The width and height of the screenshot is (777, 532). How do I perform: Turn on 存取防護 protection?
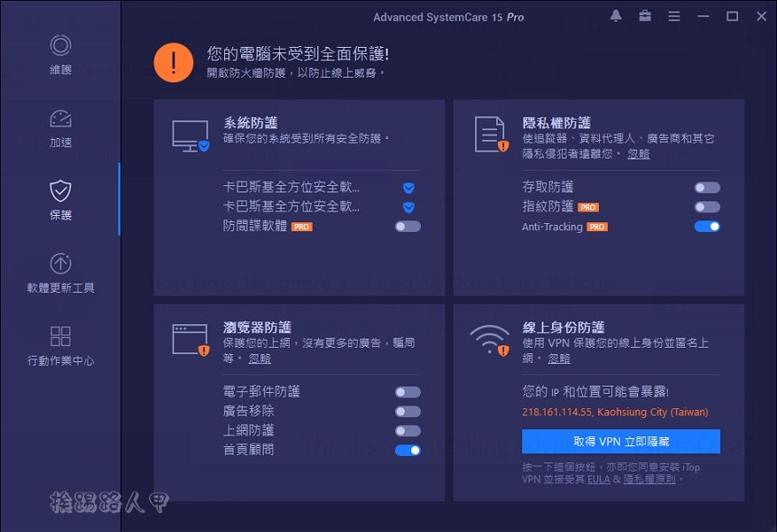706,186
